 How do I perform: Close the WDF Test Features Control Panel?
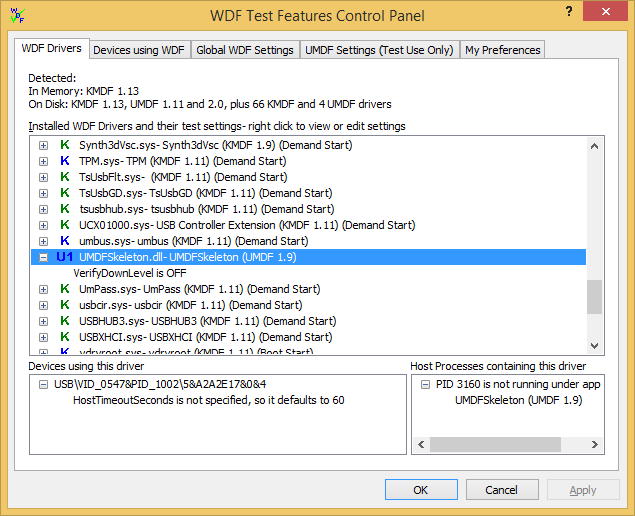605,11
